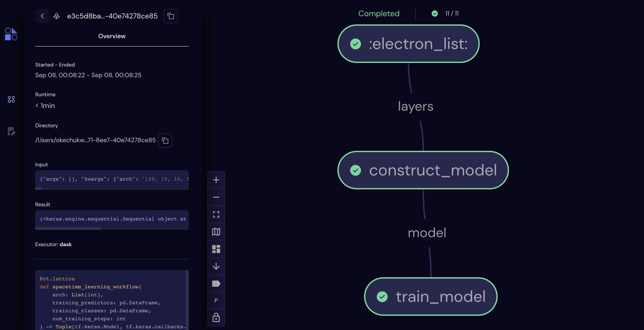
Task: Click the model edge label
Action: [427, 232]
